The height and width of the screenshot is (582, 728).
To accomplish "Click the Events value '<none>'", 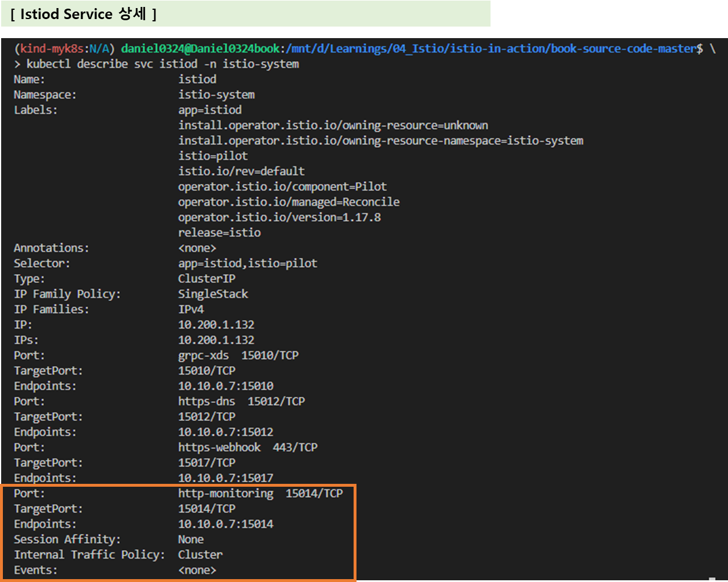I will point(197,570).
